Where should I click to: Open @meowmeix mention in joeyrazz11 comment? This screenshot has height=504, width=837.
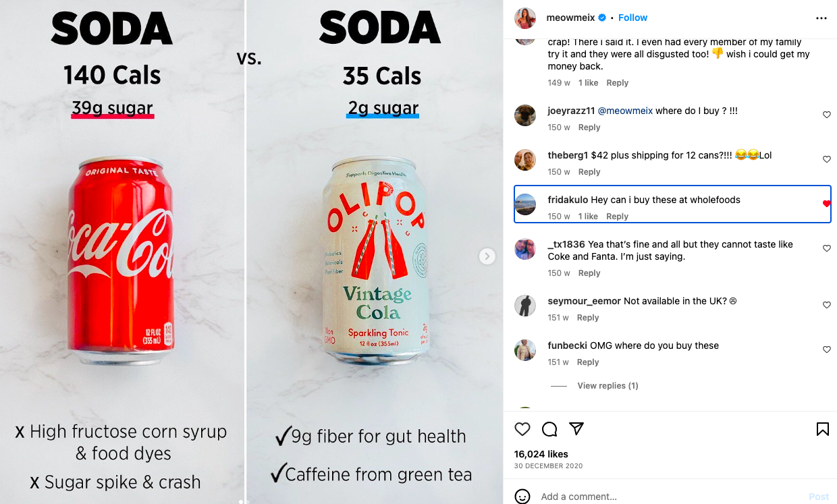coord(625,111)
